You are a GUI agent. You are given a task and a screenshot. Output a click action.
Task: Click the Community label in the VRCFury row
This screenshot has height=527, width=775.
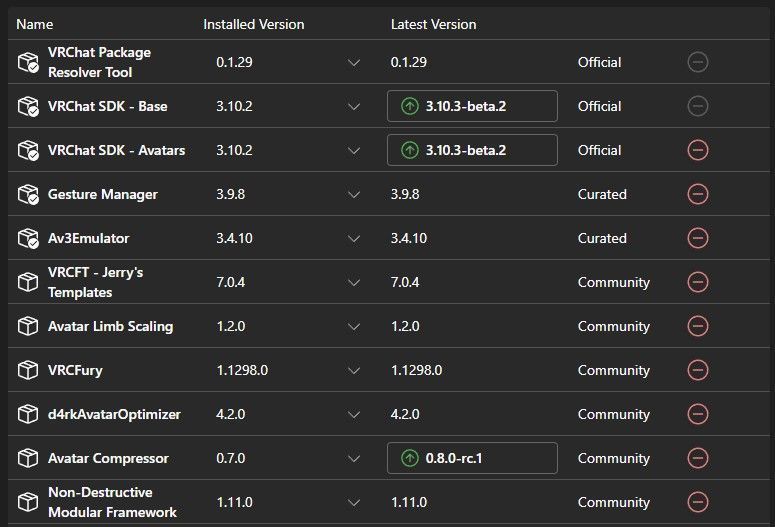coord(614,370)
